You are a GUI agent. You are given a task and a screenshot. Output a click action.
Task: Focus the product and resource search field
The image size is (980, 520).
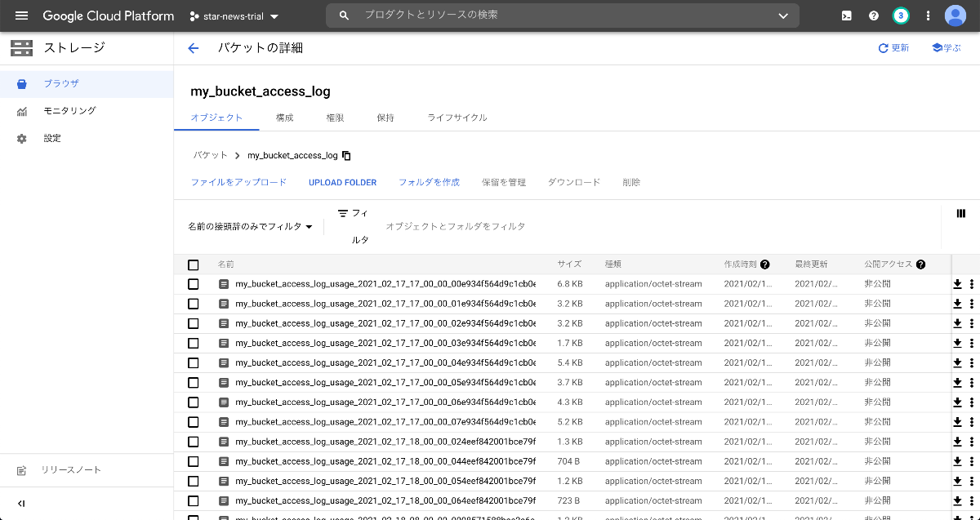pos(563,16)
